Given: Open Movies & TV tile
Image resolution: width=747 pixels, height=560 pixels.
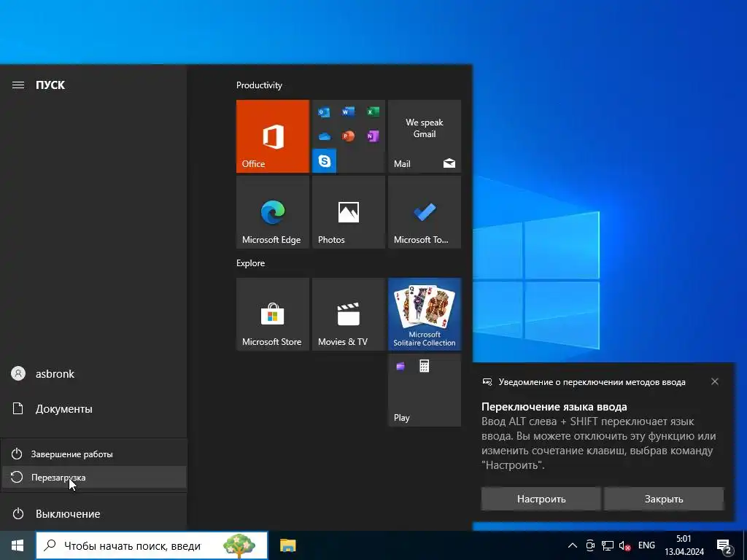Looking at the screenshot, I should pos(348,314).
